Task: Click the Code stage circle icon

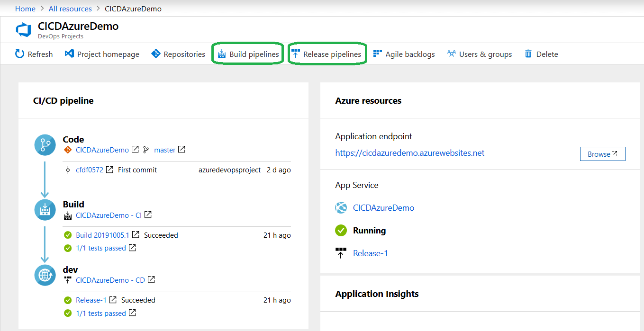Action: coord(45,144)
